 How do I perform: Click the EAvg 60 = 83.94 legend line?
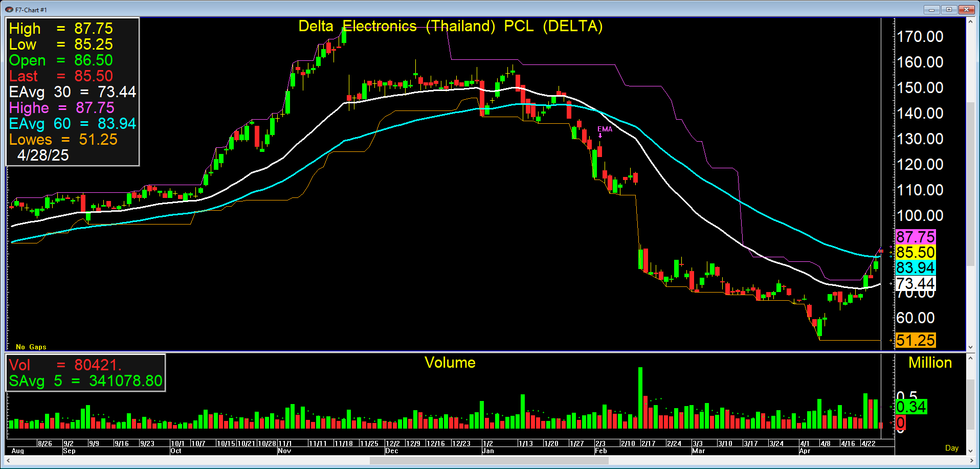point(73,123)
